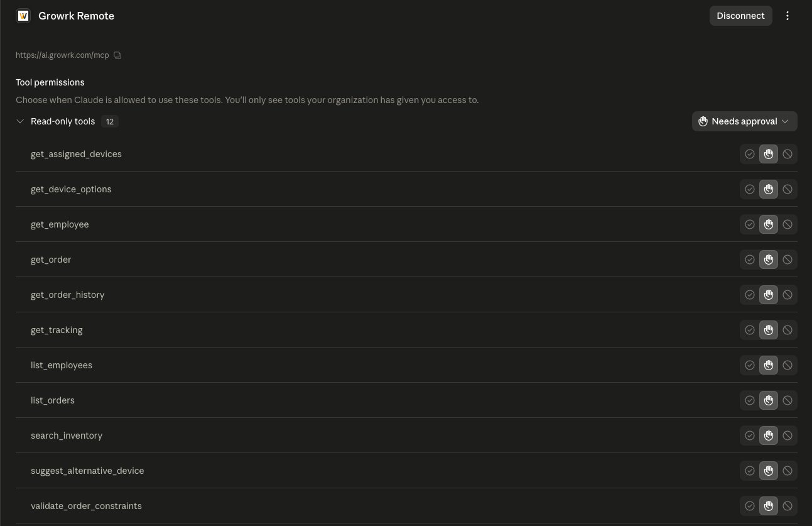Allow search_inventory without approval
The width and height of the screenshot is (812, 526).
pyautogui.click(x=750, y=436)
